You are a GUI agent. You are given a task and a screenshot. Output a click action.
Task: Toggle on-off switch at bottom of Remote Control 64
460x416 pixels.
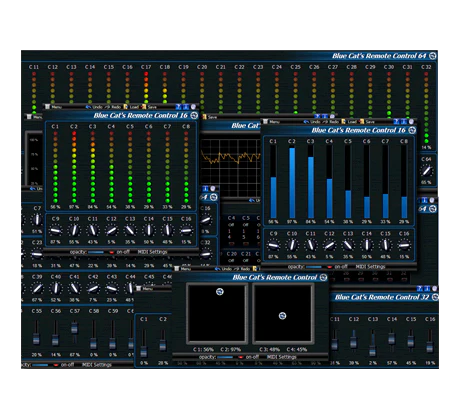pos(64,365)
